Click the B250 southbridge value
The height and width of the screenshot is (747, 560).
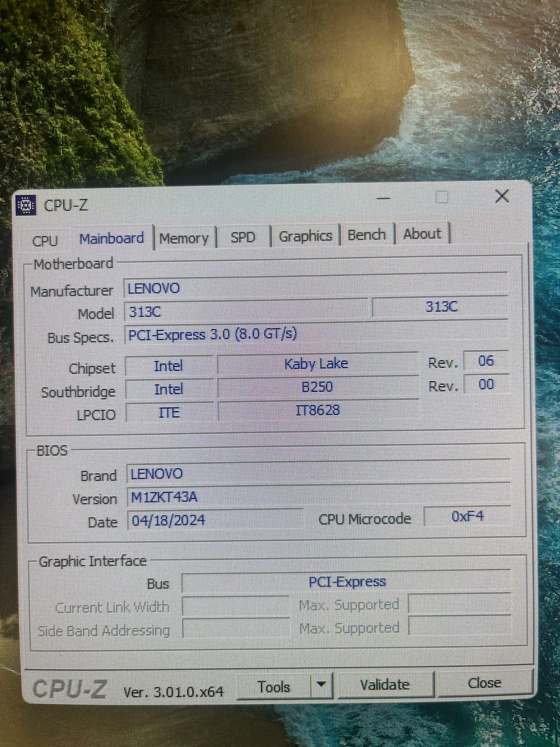pos(317,387)
